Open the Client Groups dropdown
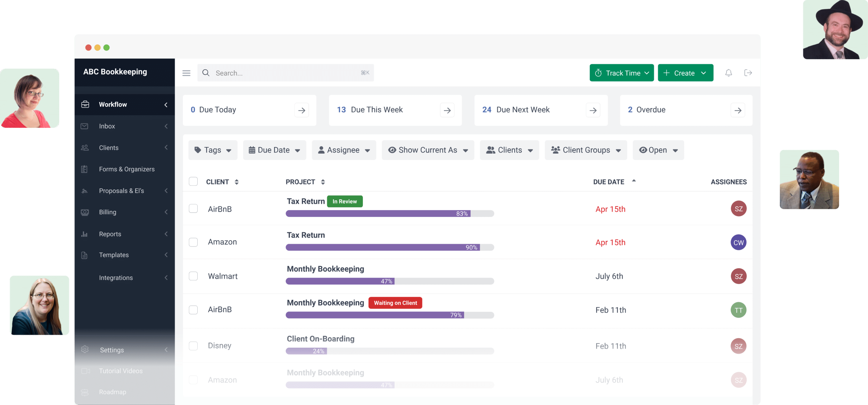The width and height of the screenshot is (868, 405). (586, 150)
